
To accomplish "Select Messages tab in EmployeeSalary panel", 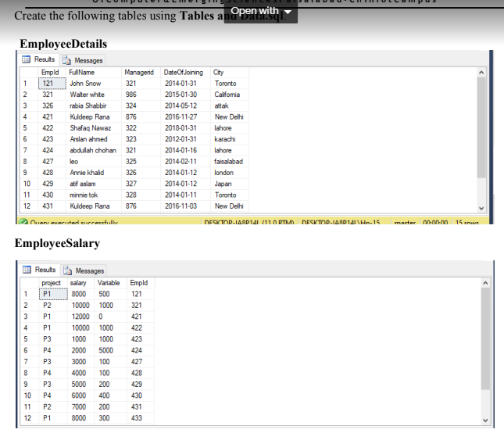I will point(84,270).
